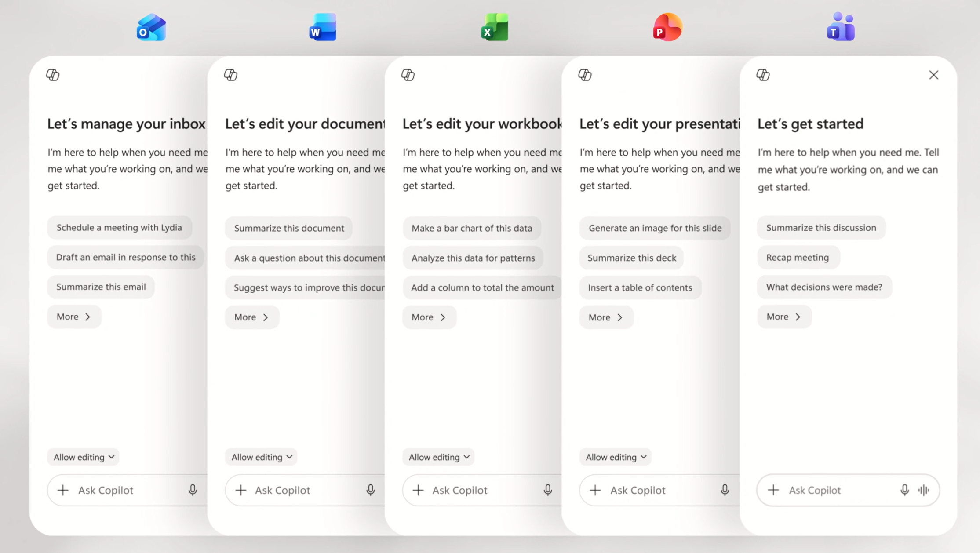Click the Excel app icon
Viewport: 980px width, 553px height.
point(495,27)
